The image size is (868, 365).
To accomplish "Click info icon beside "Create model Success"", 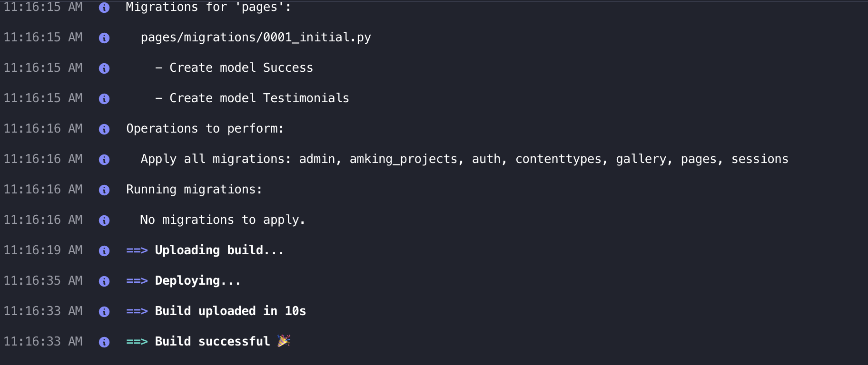I will point(104,68).
